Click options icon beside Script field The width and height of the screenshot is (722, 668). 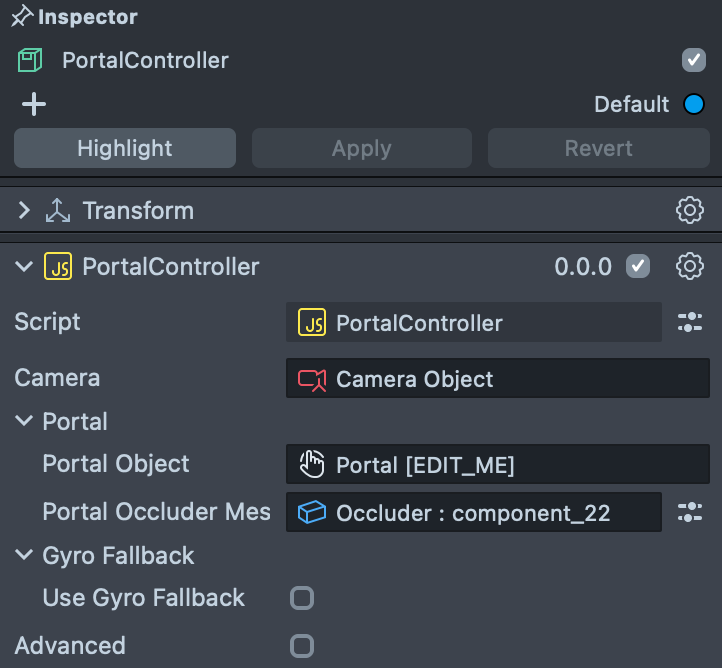690,322
